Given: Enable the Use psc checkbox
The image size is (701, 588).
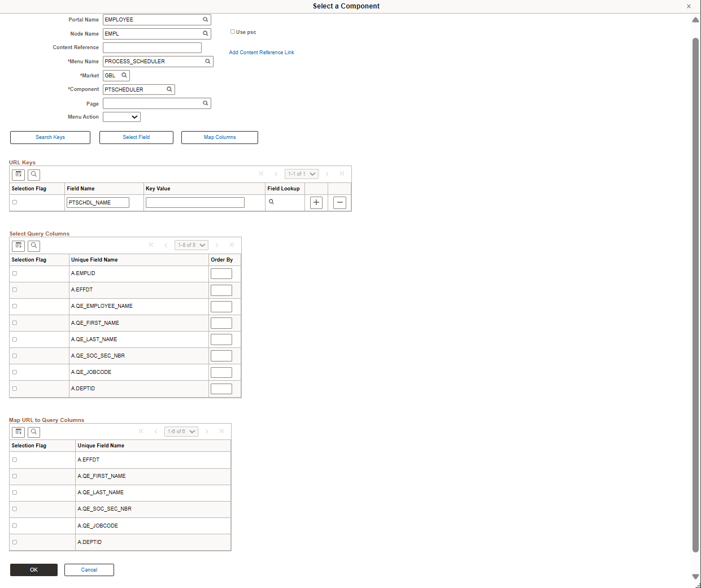Looking at the screenshot, I should (x=232, y=32).
